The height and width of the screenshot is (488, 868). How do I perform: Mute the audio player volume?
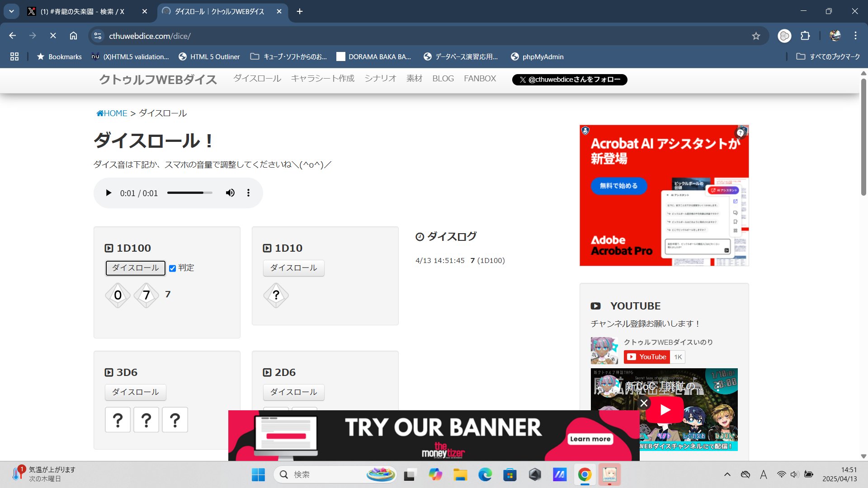pos(230,193)
